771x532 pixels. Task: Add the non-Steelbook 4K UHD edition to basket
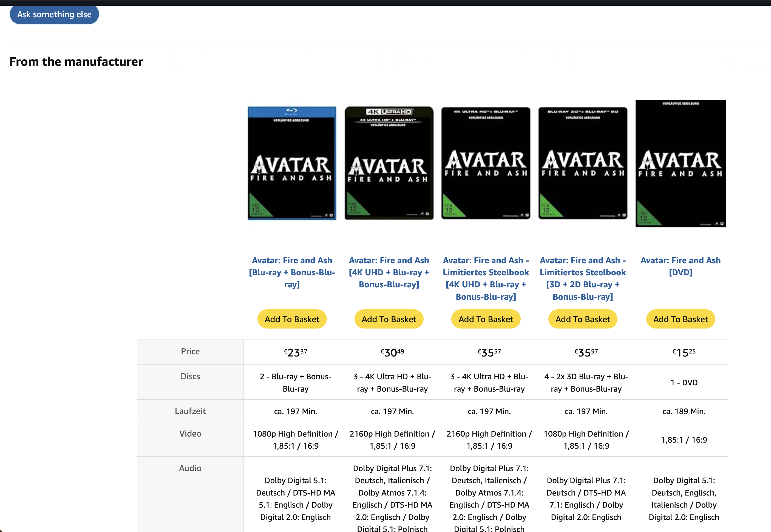pos(389,319)
